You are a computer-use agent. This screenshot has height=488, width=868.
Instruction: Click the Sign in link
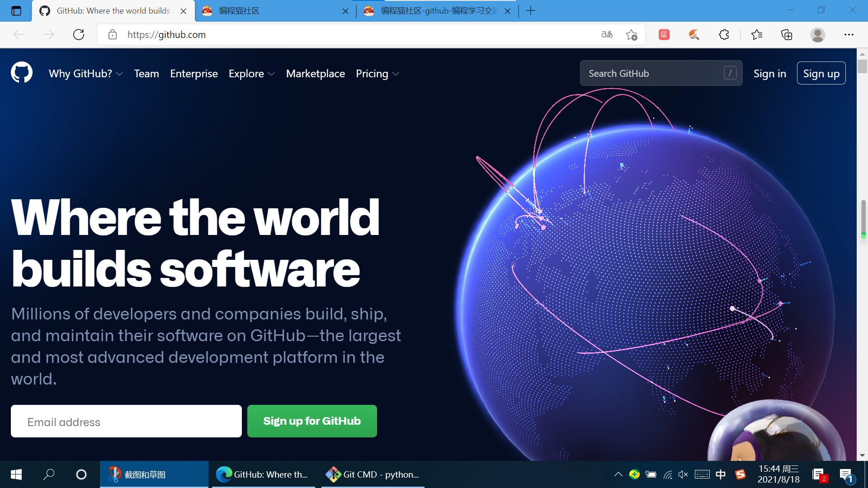(770, 74)
